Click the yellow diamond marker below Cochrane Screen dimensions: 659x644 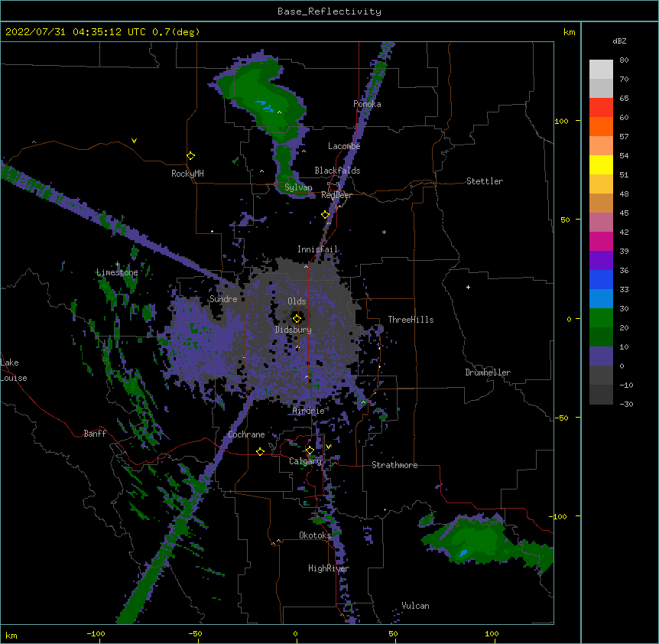(260, 451)
